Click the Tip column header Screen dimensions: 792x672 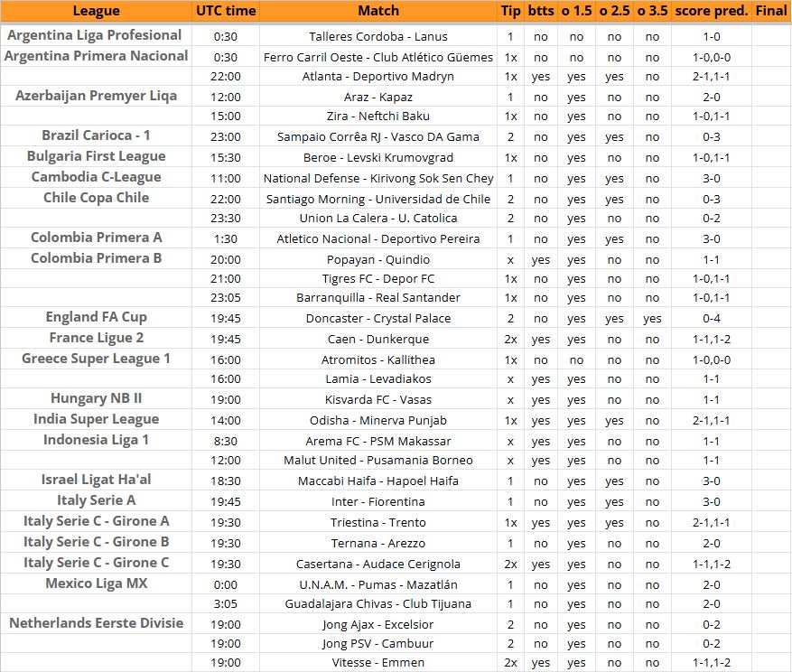click(510, 11)
